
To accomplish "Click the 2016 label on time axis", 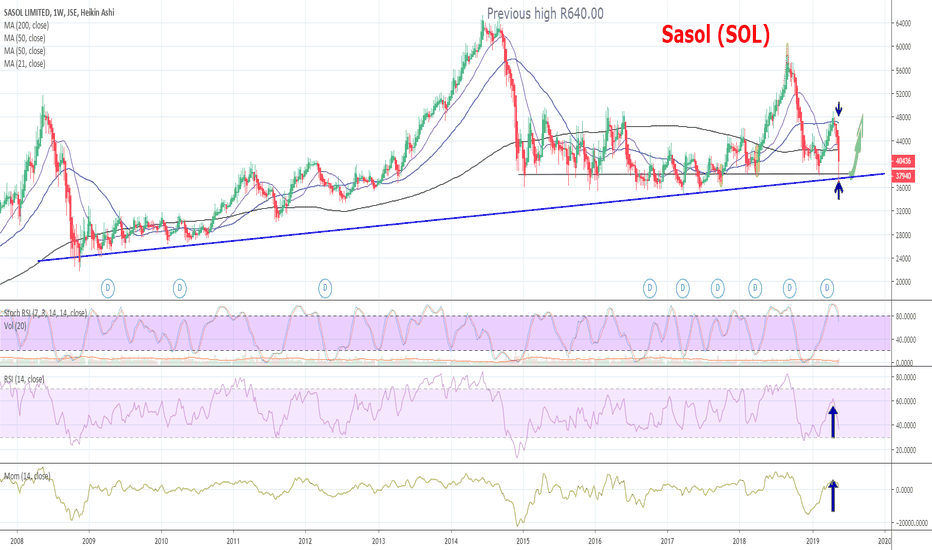I will [595, 541].
